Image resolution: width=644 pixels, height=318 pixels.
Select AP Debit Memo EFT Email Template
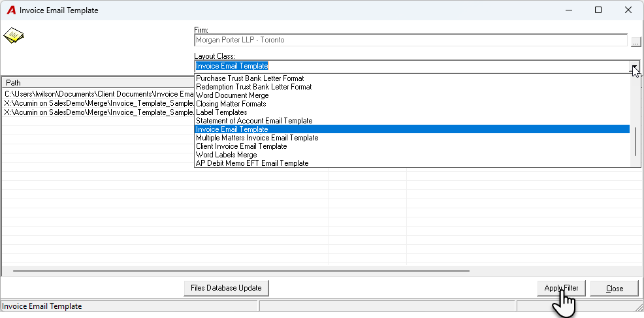coord(412,163)
